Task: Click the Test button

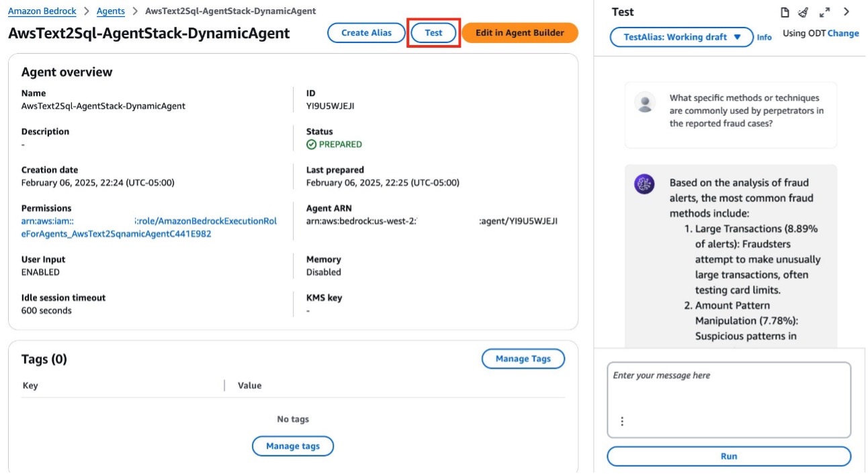Action: [x=433, y=33]
